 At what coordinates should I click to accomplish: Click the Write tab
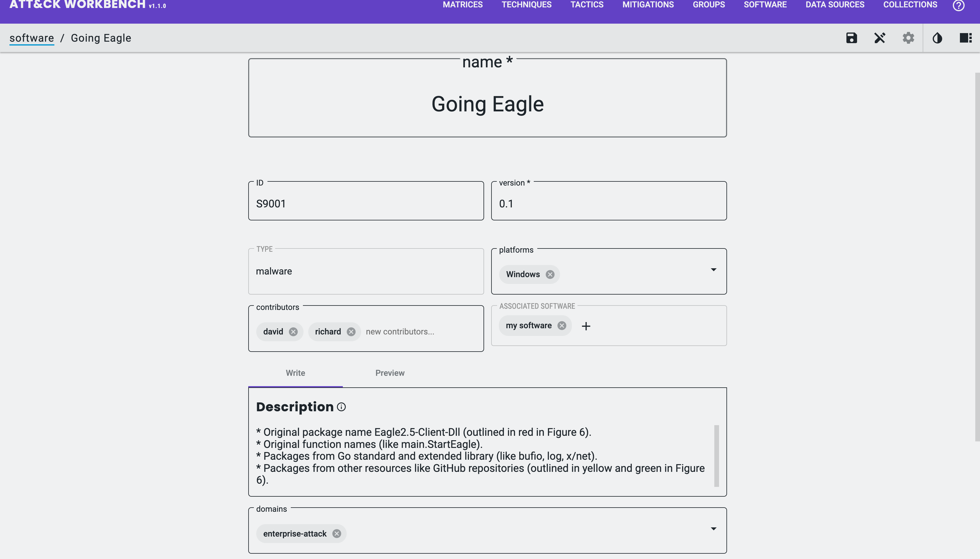point(296,373)
